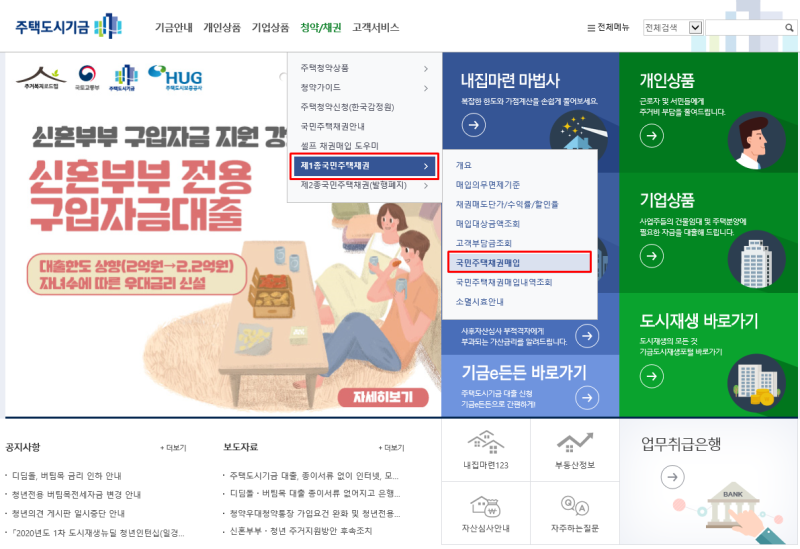Click the 내집마련123 house icon
800x549 pixels.
pos(486,442)
